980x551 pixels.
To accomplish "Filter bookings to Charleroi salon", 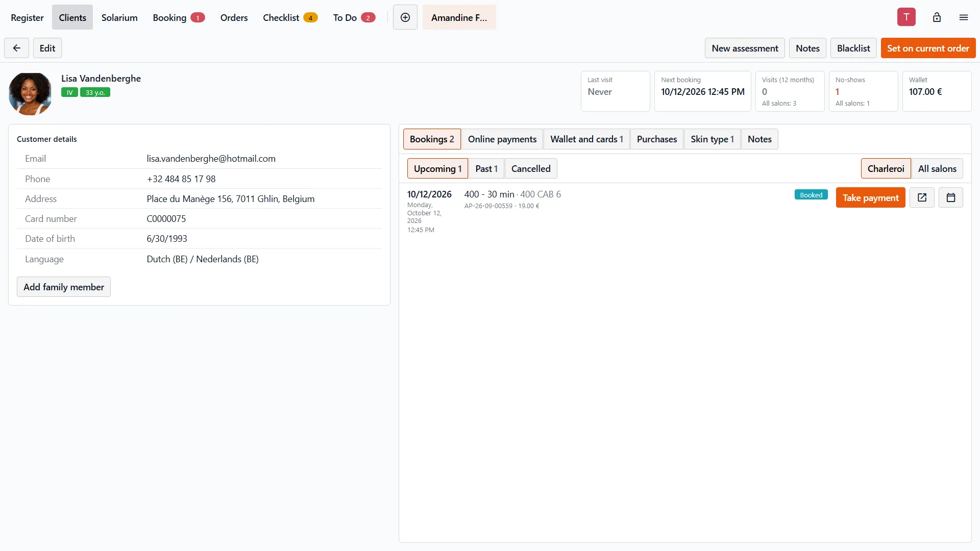I will pyautogui.click(x=886, y=168).
